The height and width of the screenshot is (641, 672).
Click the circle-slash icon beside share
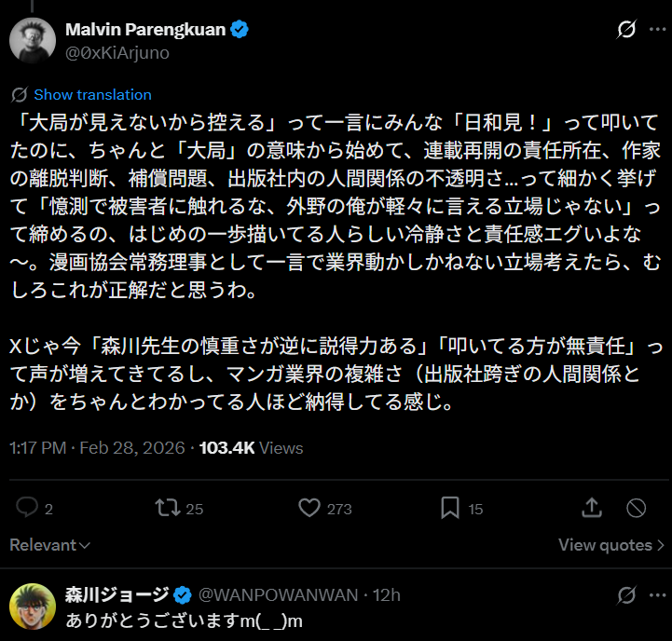tap(636, 508)
